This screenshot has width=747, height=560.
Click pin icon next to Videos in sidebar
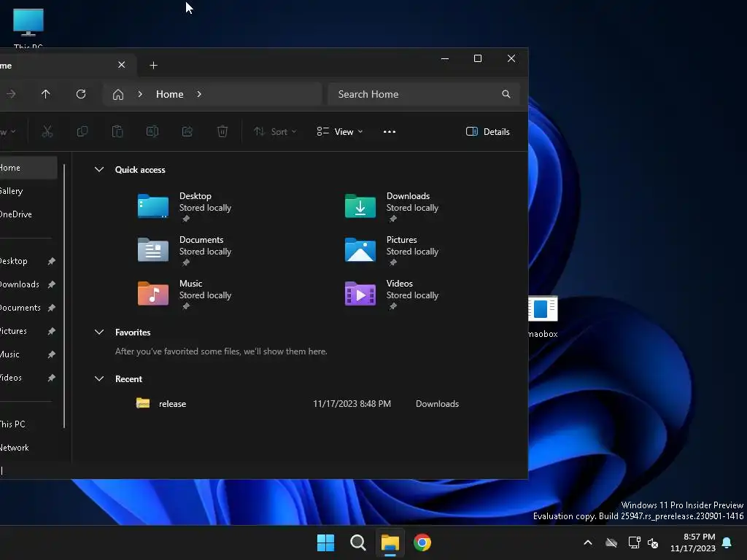(52, 378)
